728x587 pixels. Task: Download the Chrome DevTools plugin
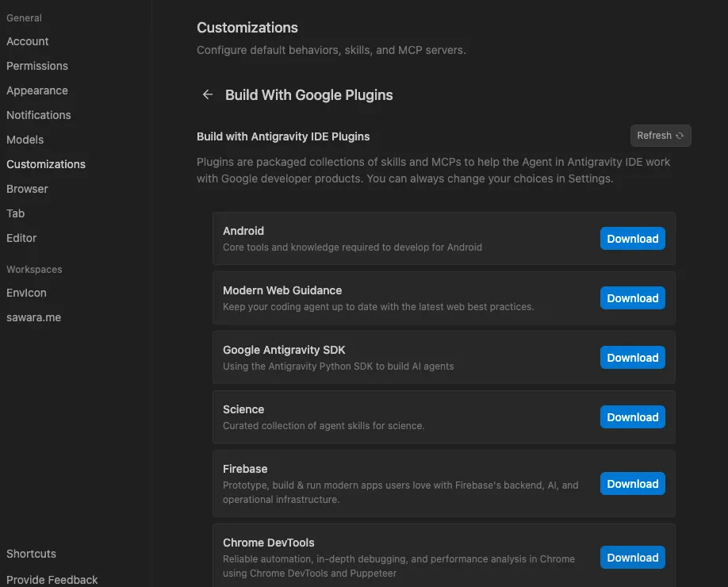(632, 558)
